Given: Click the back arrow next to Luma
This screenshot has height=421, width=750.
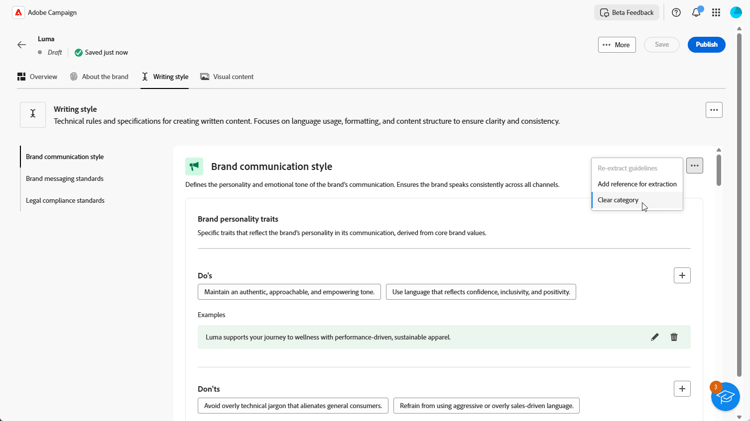Looking at the screenshot, I should click(22, 45).
